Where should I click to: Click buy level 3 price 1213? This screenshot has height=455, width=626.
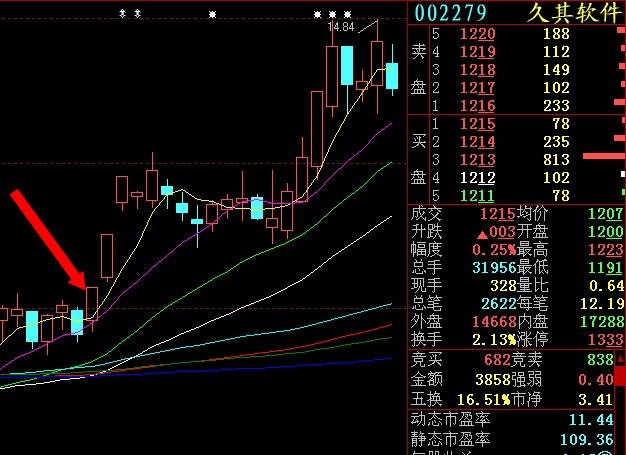click(477, 159)
